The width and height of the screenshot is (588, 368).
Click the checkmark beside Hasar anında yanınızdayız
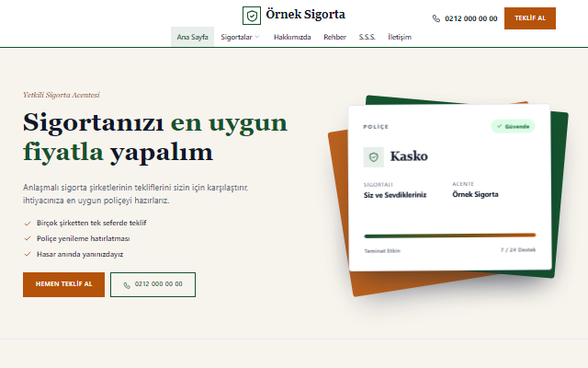(28, 254)
